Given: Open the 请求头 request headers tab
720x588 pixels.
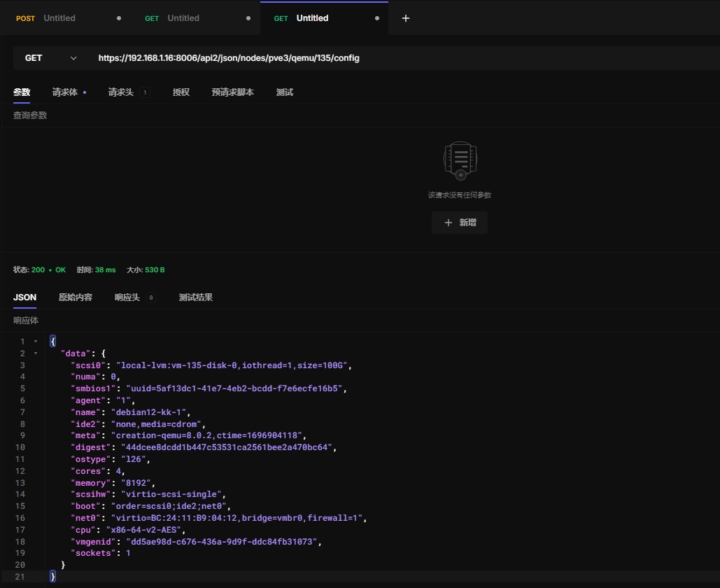Looking at the screenshot, I should [x=121, y=92].
